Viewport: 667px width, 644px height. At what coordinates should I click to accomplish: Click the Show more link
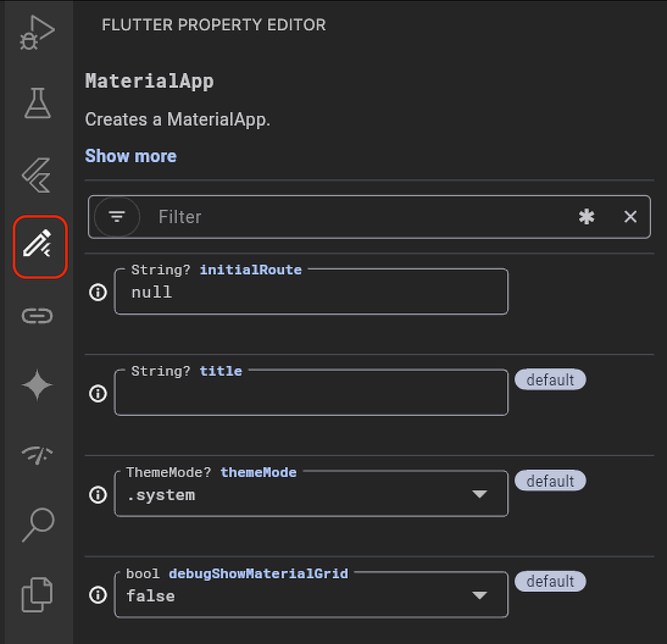tap(131, 156)
